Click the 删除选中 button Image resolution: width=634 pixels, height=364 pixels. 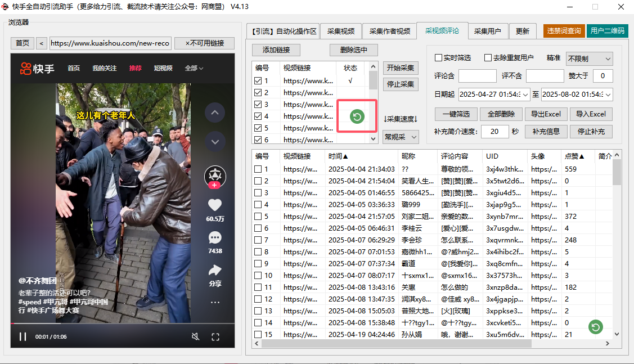click(354, 50)
